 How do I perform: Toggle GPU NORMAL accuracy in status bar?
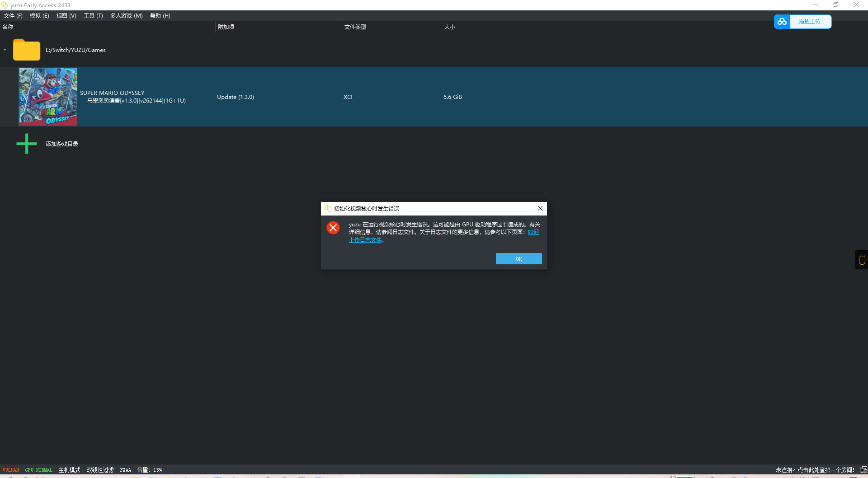click(39, 470)
